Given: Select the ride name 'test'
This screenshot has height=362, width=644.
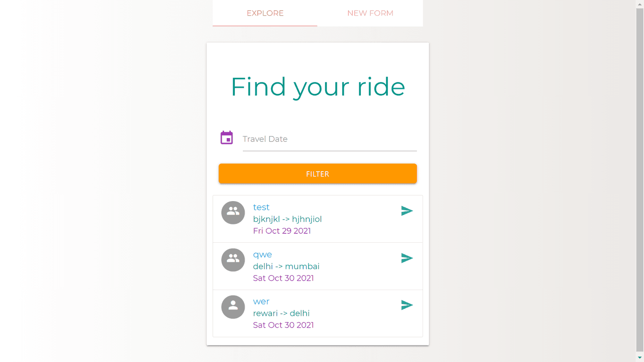Looking at the screenshot, I should pyautogui.click(x=261, y=207).
